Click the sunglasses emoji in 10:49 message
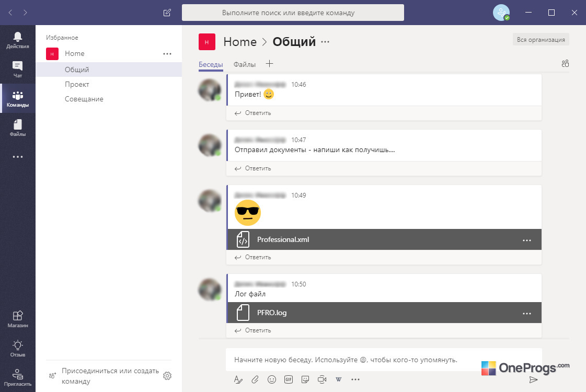Viewport: 586px width, 392px height. (247, 213)
